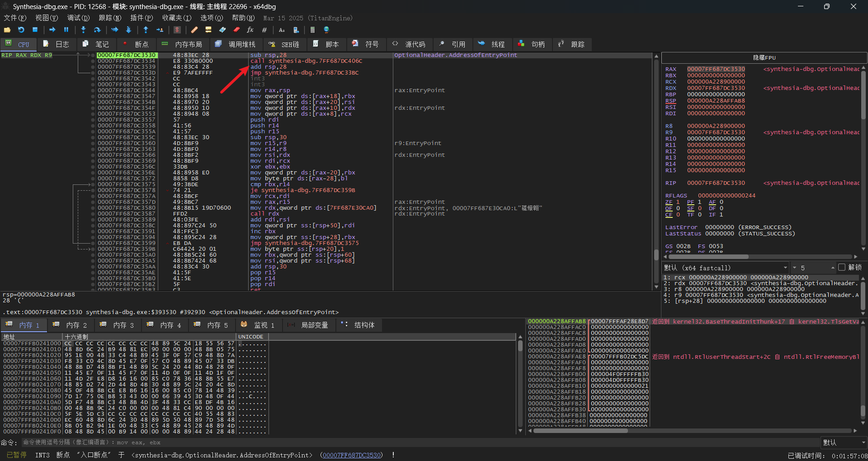Click the step into icon
Viewport: 868px width, 461px height.
click(83, 30)
